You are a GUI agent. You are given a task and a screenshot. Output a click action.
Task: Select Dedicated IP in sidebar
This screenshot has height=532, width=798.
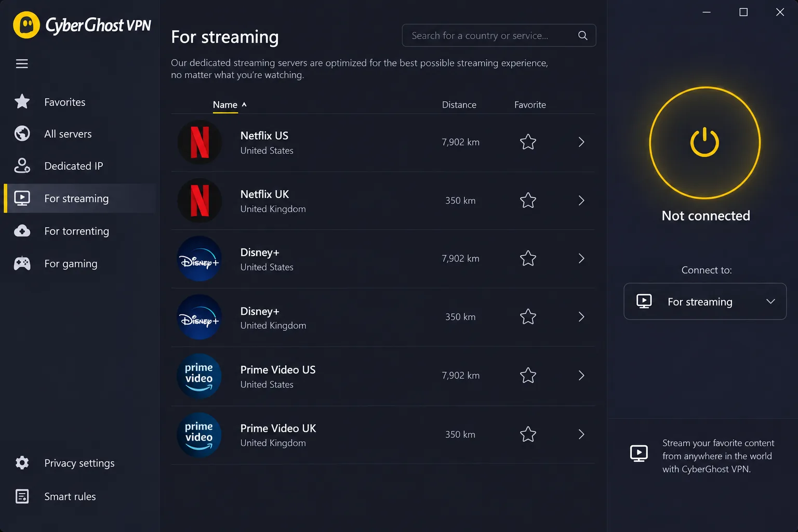pyautogui.click(x=79, y=166)
